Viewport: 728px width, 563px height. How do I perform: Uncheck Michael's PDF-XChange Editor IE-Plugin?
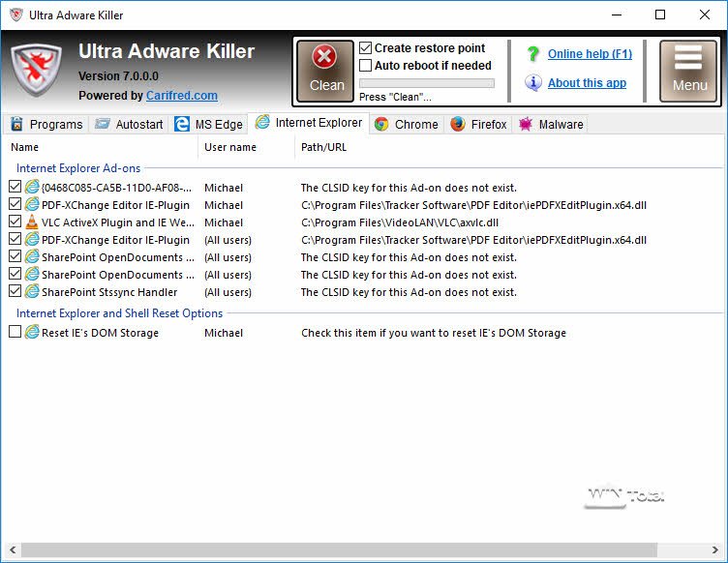click(x=15, y=204)
